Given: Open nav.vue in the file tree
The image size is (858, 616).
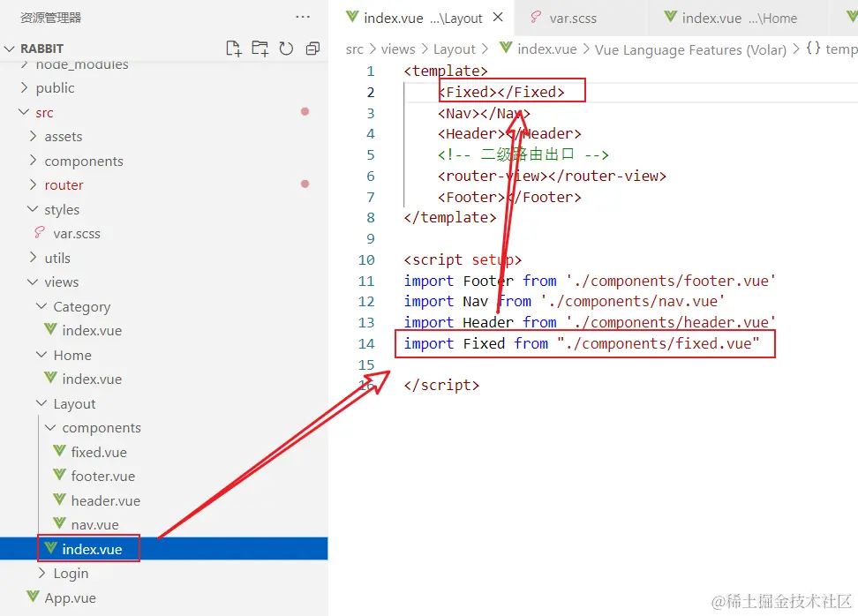Looking at the screenshot, I should coord(94,524).
